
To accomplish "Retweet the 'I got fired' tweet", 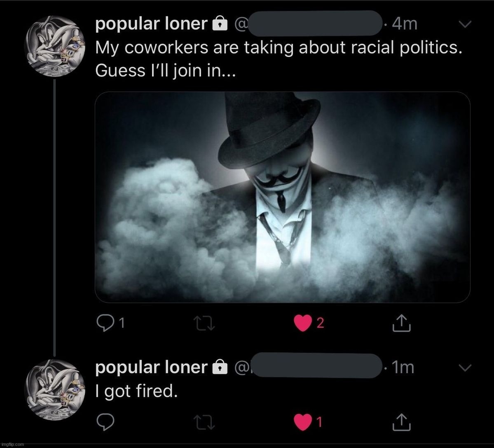I will pyautogui.click(x=204, y=422).
